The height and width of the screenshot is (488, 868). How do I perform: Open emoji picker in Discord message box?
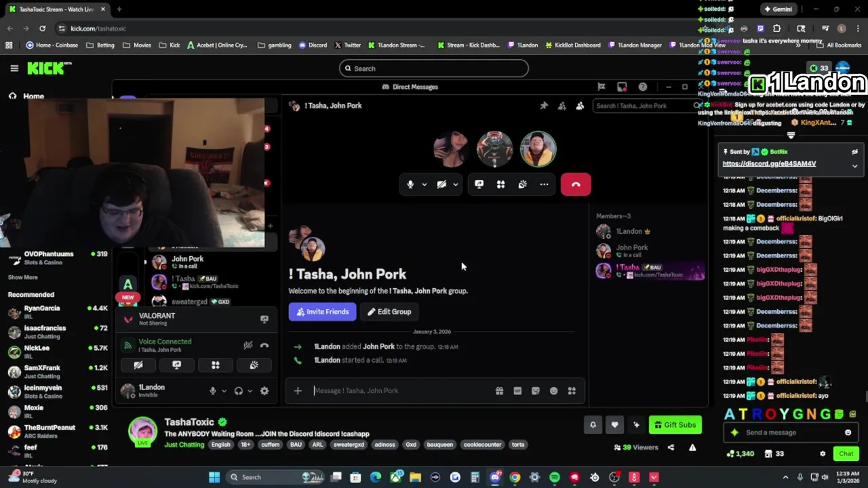pos(553,390)
